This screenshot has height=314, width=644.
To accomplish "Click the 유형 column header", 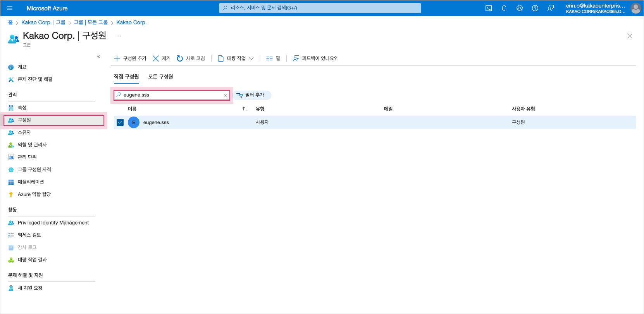I will (x=260, y=109).
